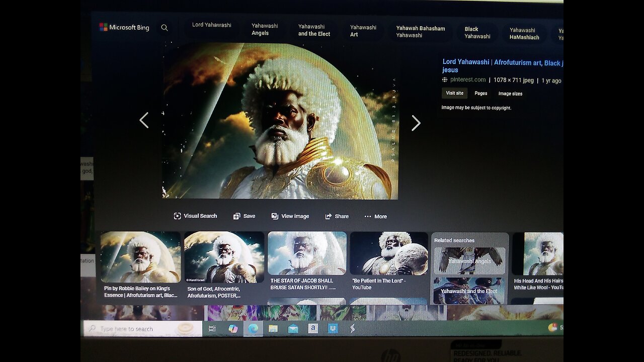Click the Visual Search button
The image size is (644, 362).
(195, 216)
